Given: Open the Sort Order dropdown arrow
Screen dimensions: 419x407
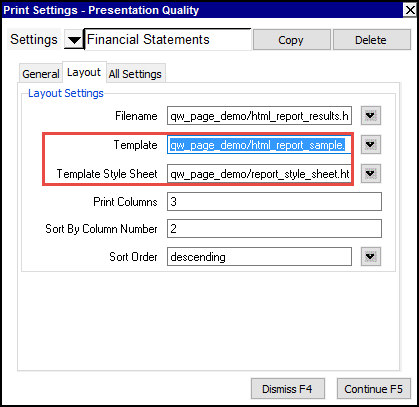Looking at the screenshot, I should (x=371, y=257).
